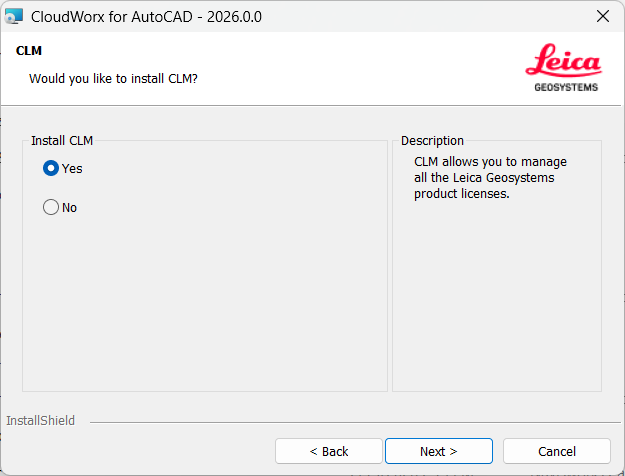Click the bold CLM heading
The height and width of the screenshot is (476, 625).
coord(29,51)
